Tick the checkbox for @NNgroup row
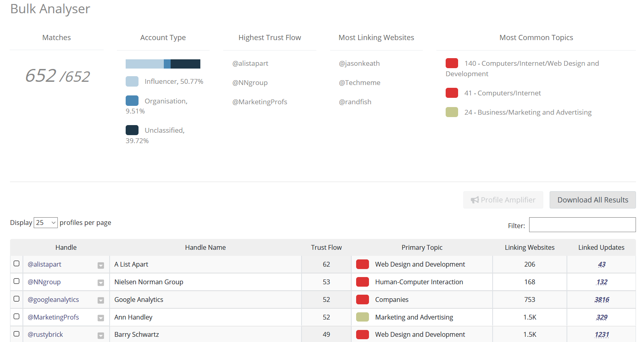 click(16, 281)
